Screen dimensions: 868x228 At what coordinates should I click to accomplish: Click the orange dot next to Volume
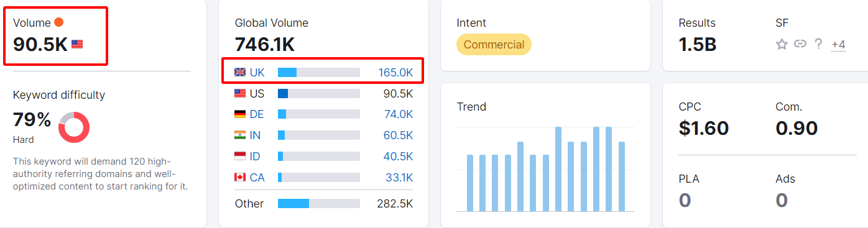click(x=58, y=23)
